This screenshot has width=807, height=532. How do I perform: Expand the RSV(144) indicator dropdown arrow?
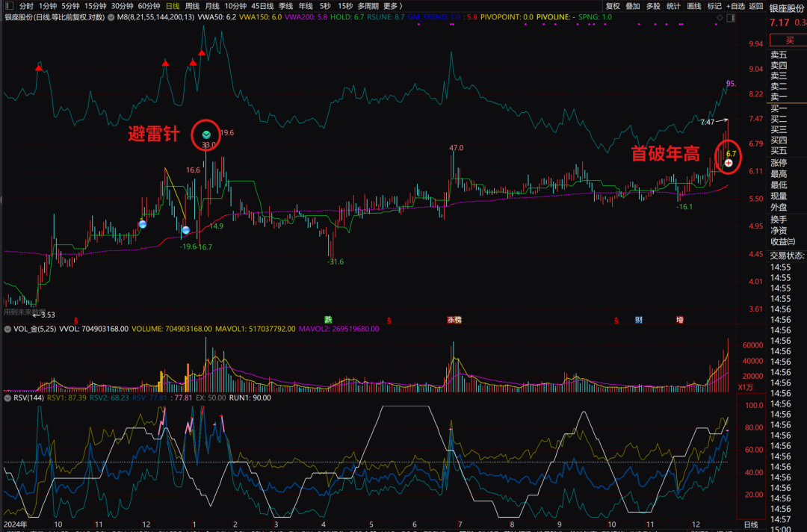tap(7, 398)
